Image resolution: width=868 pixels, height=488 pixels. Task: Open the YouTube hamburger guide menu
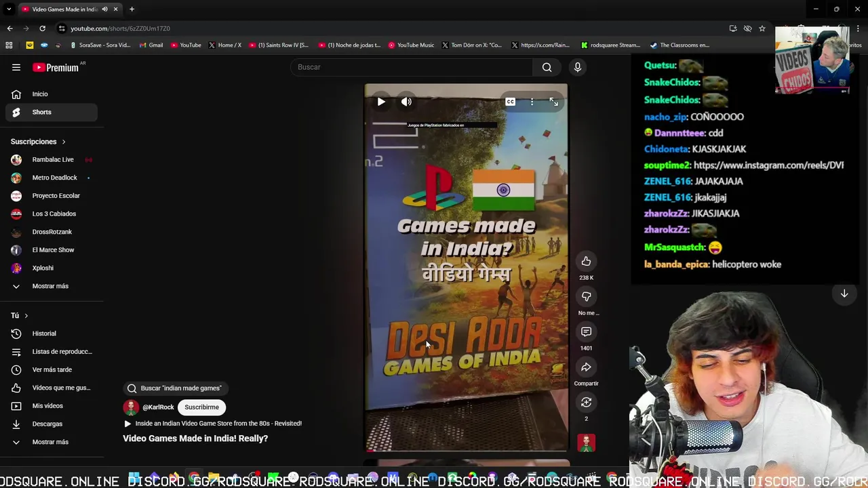(x=16, y=67)
